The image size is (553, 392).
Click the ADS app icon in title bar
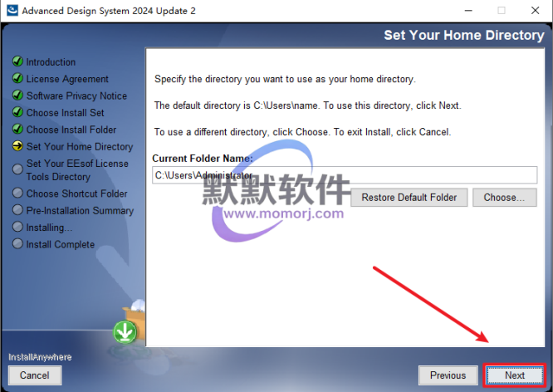12,10
